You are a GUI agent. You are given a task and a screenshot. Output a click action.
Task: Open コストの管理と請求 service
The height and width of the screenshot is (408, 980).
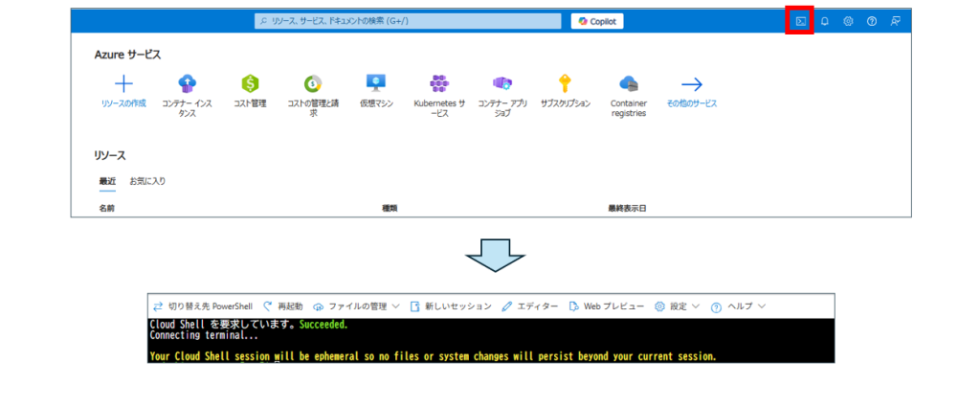point(313,97)
